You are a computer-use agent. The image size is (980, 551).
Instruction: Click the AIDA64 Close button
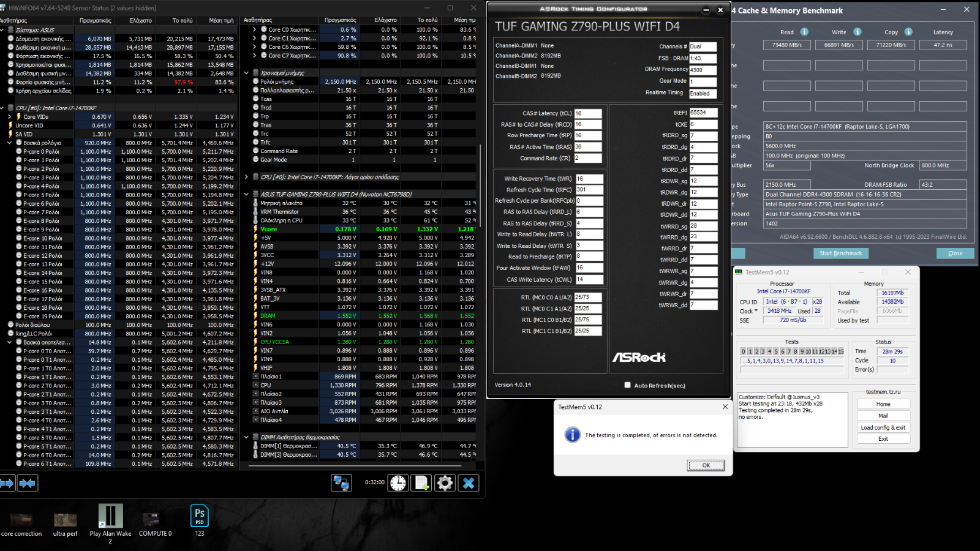(955, 253)
